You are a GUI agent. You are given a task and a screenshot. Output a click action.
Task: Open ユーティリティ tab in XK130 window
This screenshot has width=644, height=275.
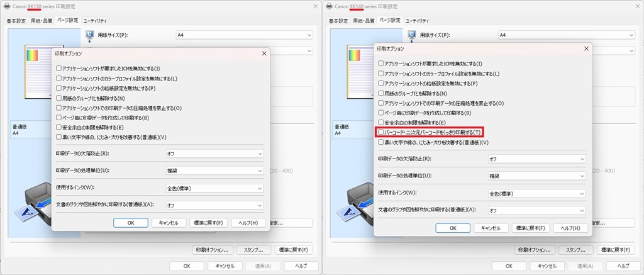94,21
